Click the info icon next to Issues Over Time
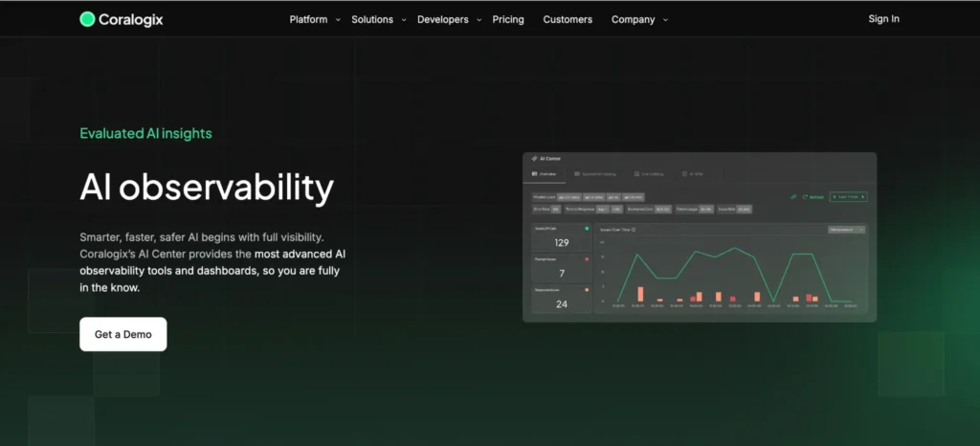The image size is (980, 446). coord(634,230)
